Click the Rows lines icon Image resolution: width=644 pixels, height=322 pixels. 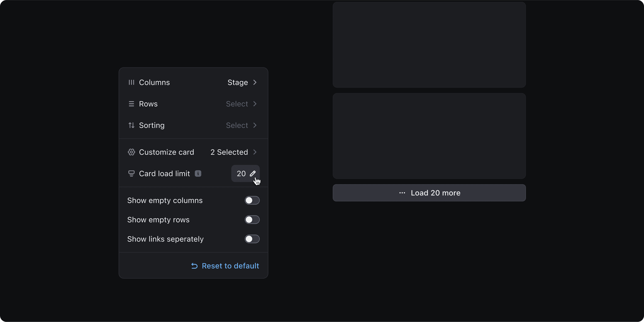131,104
